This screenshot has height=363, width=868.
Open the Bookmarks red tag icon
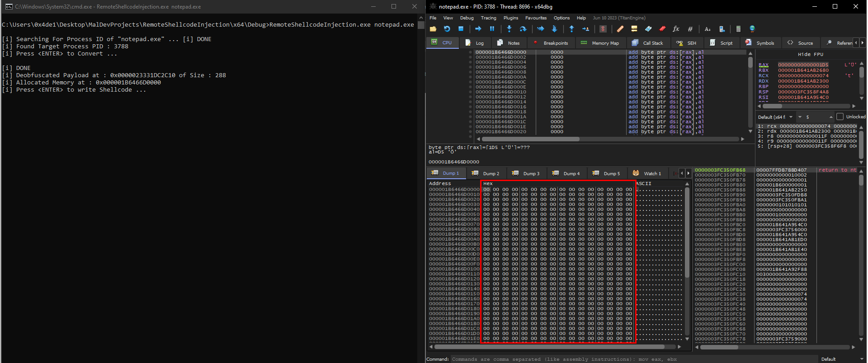[x=662, y=29]
